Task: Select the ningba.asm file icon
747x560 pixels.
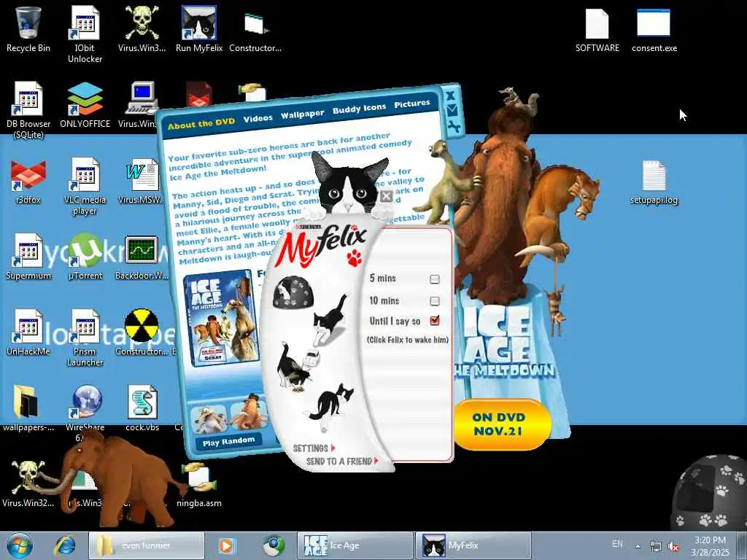Action: coord(198,485)
